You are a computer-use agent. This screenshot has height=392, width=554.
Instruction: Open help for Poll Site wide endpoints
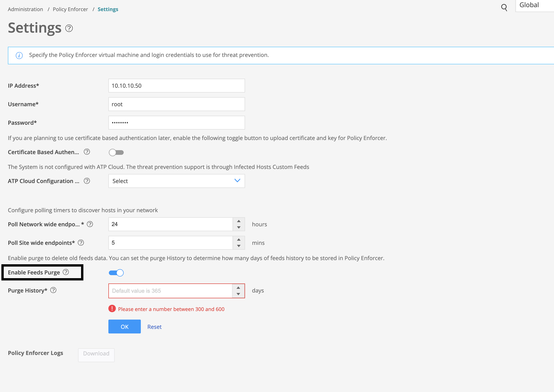click(x=81, y=243)
